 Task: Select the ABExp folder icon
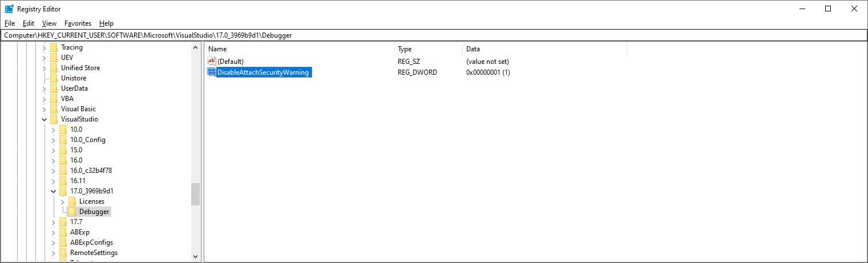(x=63, y=232)
